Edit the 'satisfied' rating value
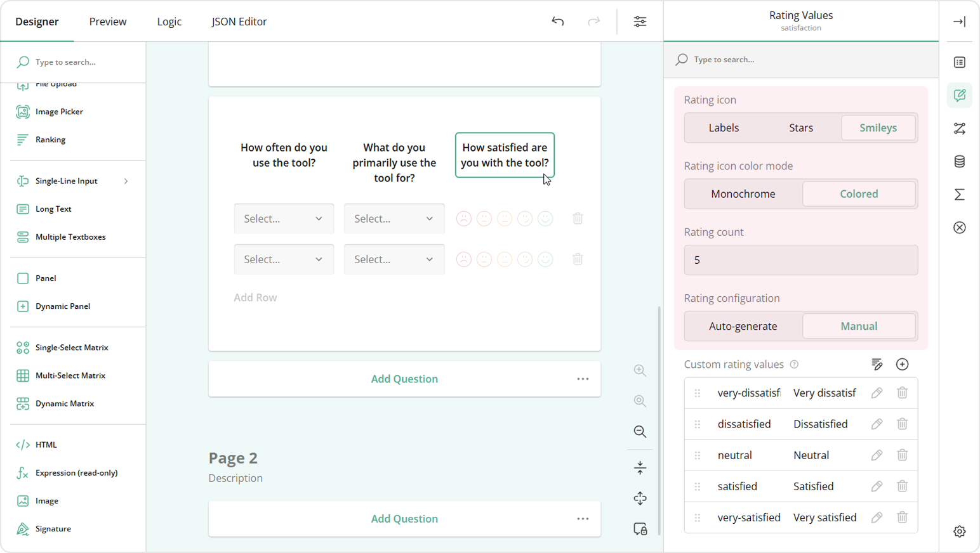Image resolution: width=980 pixels, height=553 pixels. click(x=877, y=486)
